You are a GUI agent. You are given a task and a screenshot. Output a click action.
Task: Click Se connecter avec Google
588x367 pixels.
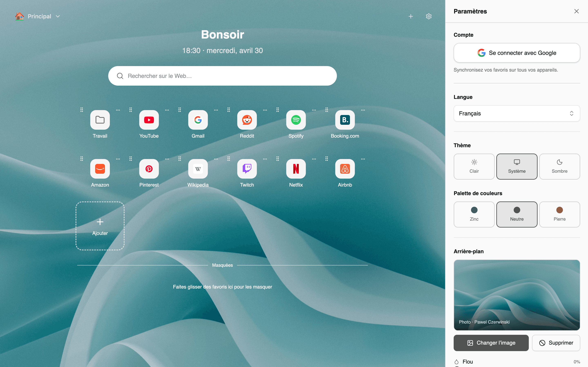[517, 53]
